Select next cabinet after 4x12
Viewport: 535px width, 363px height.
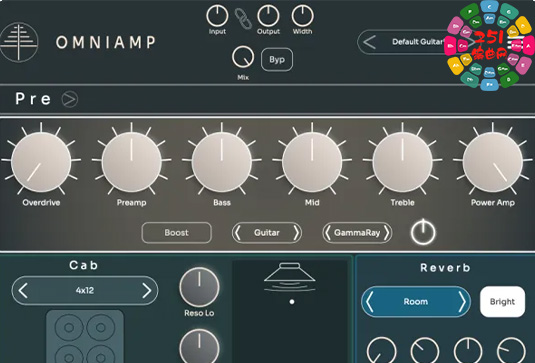click(x=147, y=291)
